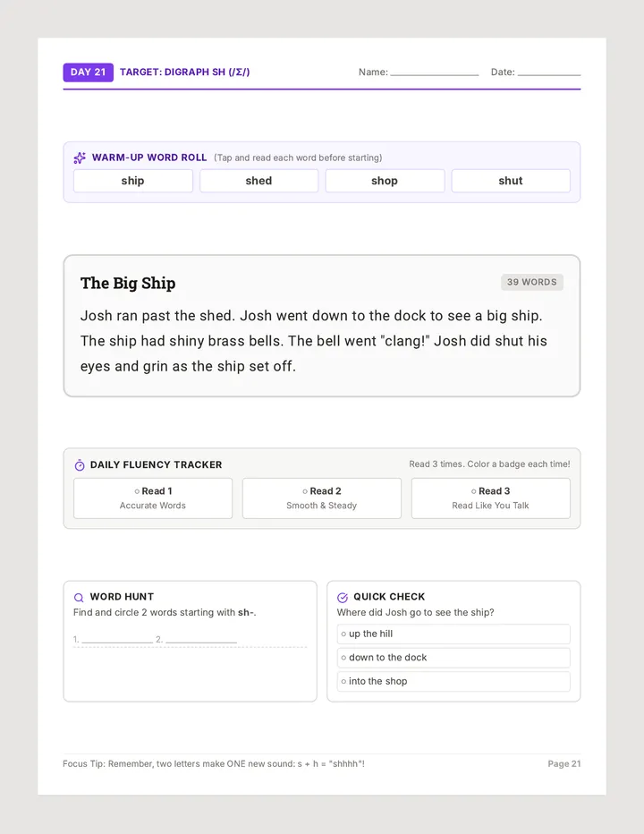Screen dimensions: 644x834
Task: Click the purple DAY 21 badge
Action: [89, 72]
